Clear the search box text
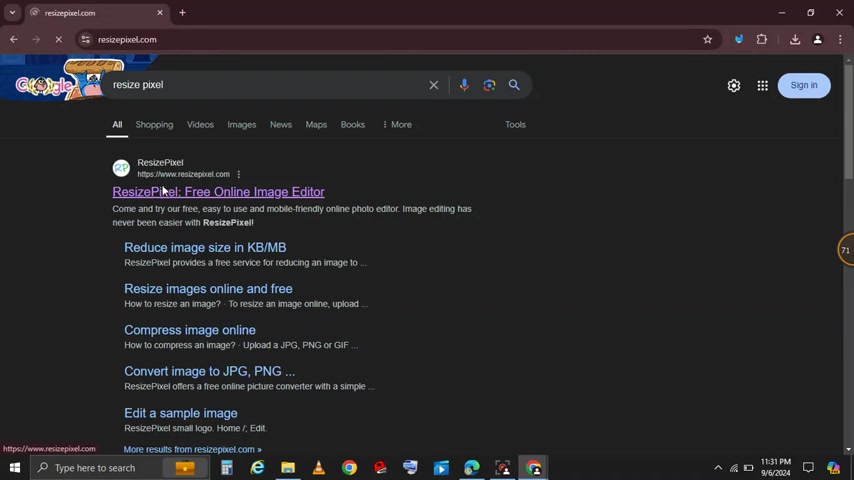The image size is (854, 480). (x=434, y=85)
